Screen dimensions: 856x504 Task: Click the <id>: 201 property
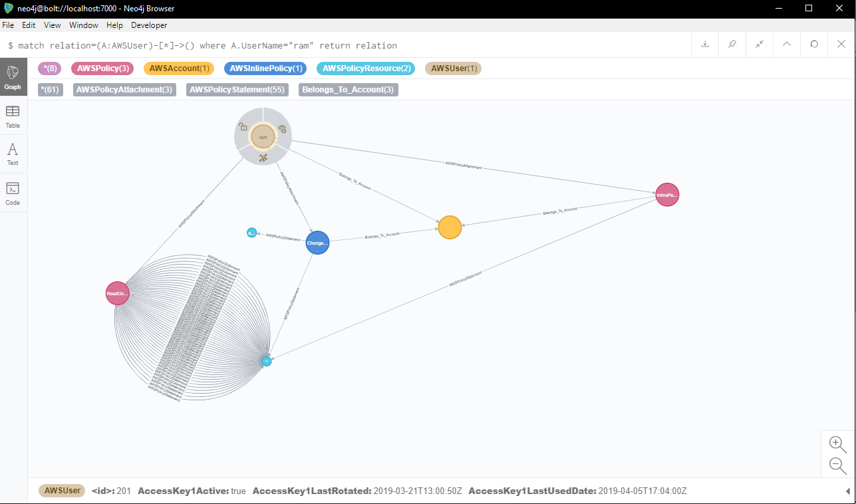[111, 491]
